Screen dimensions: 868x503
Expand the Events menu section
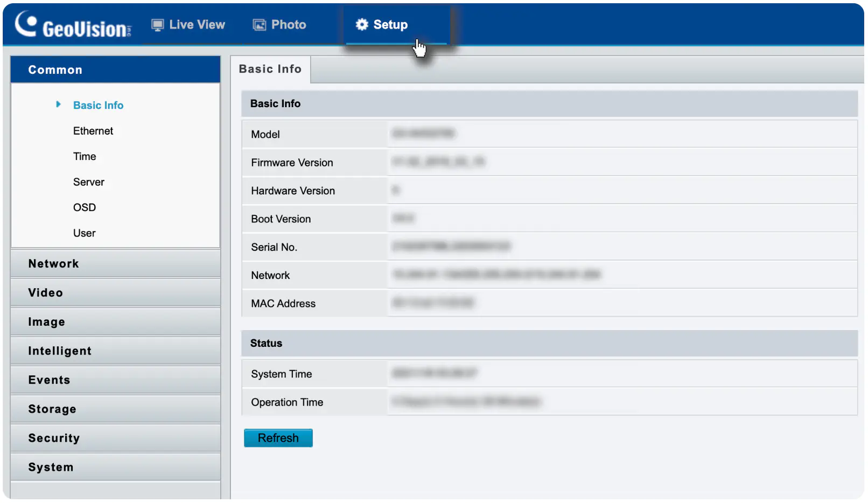[x=115, y=380]
